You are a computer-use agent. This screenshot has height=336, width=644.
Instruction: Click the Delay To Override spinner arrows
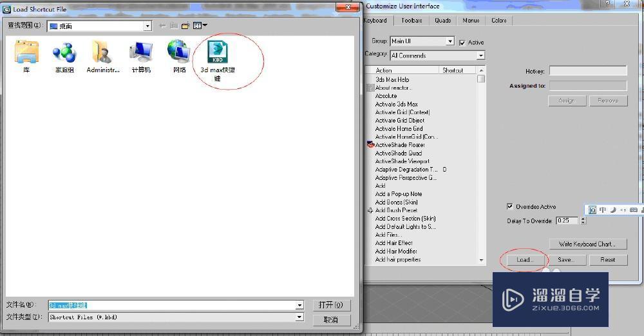pos(583,221)
